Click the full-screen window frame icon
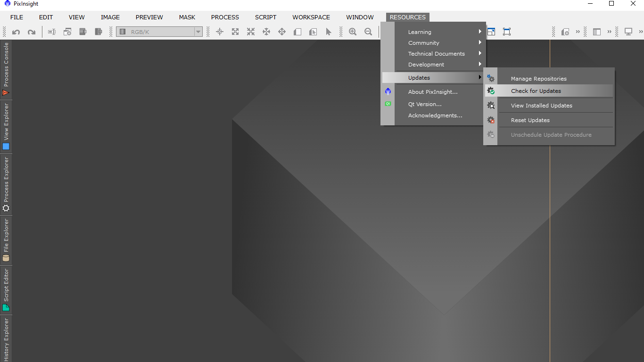Screen dimensions: 644x362 click(x=507, y=32)
